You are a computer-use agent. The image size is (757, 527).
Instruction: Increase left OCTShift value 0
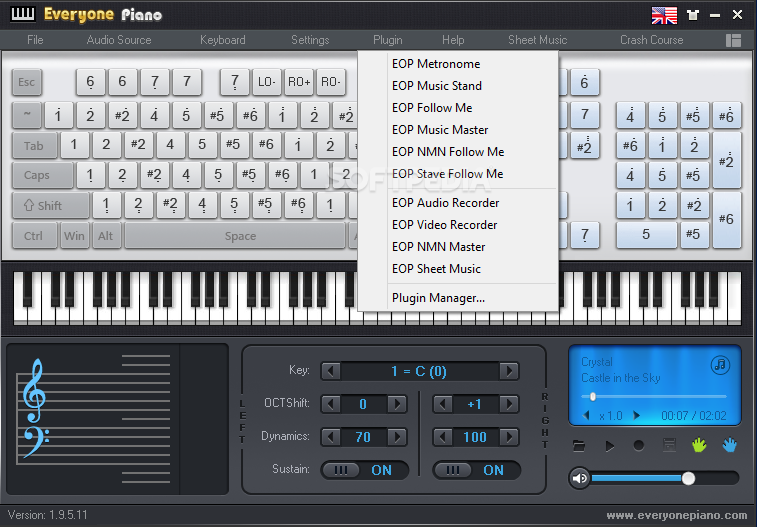(x=397, y=404)
